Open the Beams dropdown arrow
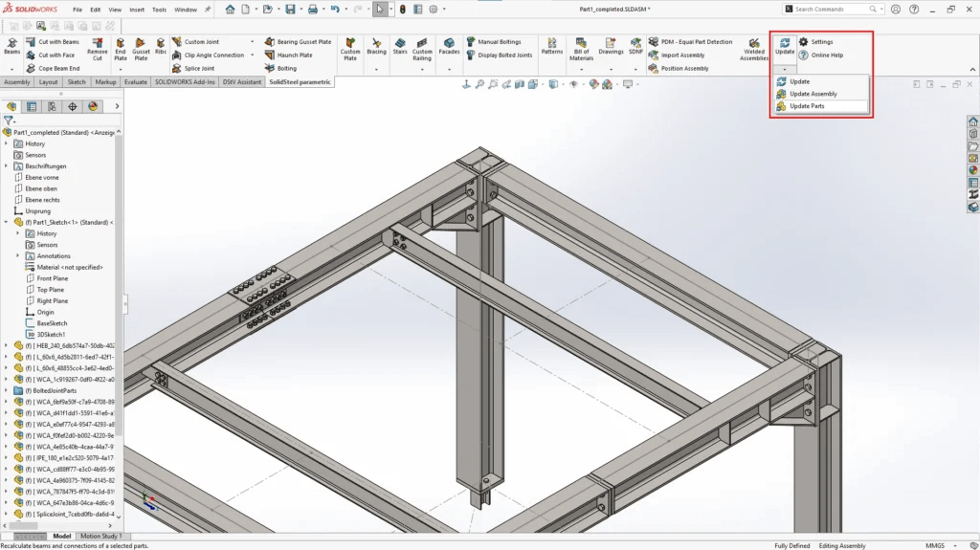The image size is (980, 550). (11, 69)
